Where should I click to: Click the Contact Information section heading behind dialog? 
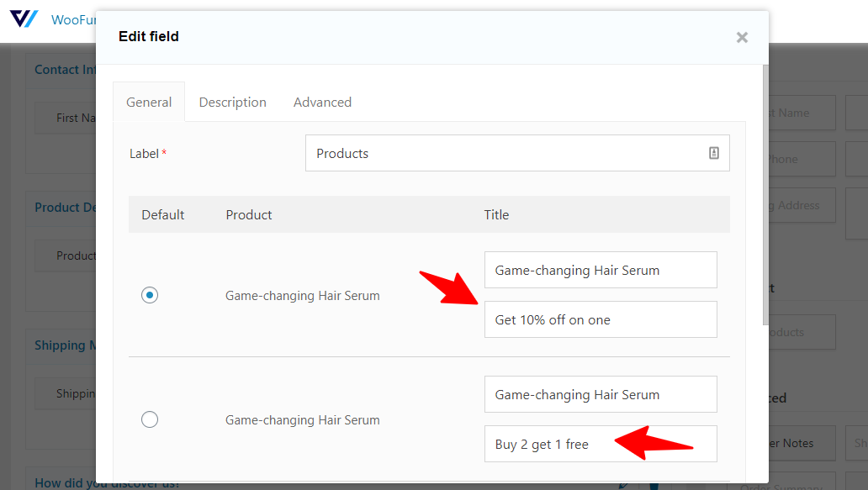click(65, 70)
